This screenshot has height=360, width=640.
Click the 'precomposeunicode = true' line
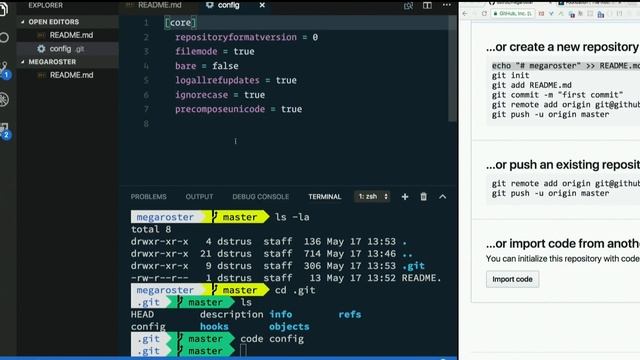239,109
